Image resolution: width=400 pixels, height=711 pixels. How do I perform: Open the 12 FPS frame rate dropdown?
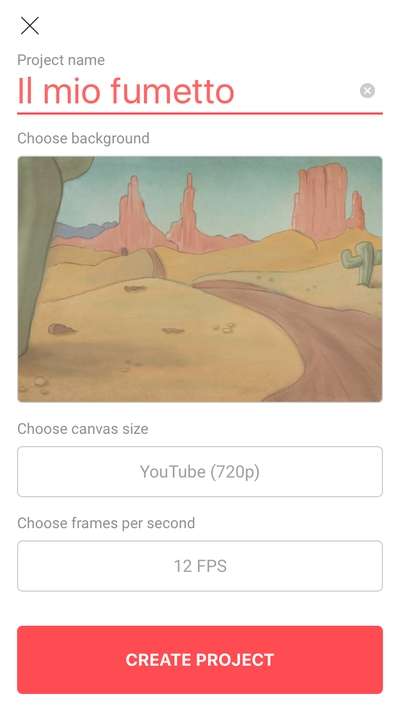(x=200, y=566)
